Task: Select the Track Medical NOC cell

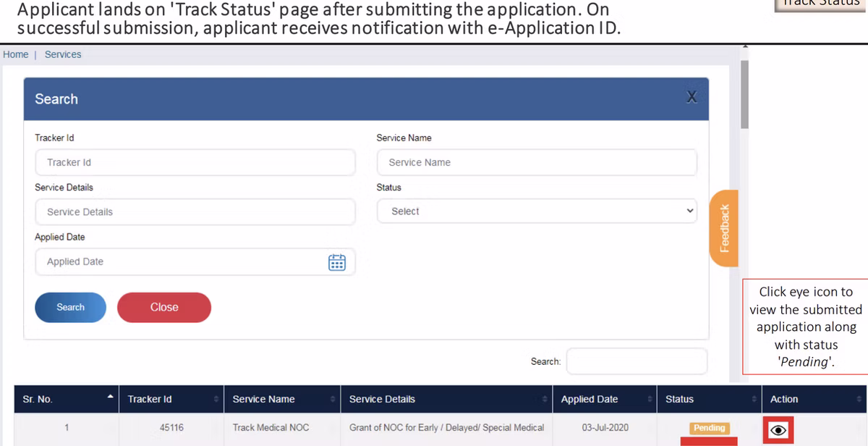Action: [x=282, y=428]
